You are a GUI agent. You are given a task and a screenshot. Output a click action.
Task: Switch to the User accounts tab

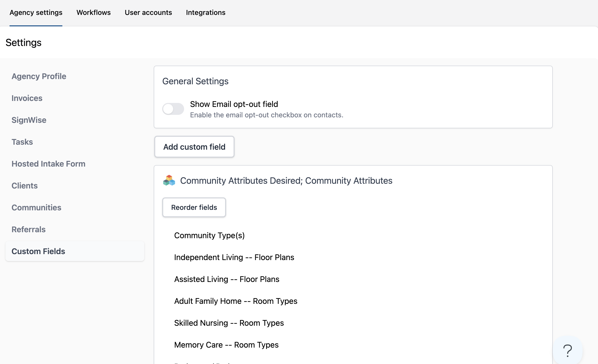click(148, 12)
